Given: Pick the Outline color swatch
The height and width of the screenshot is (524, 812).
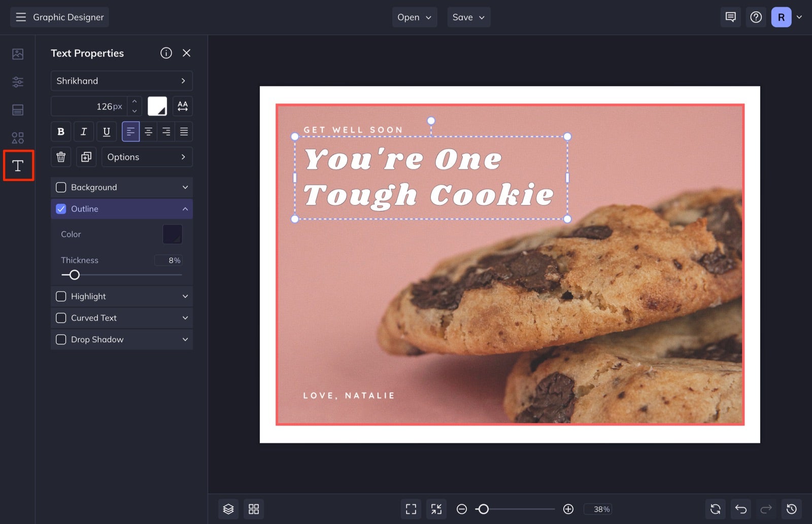Looking at the screenshot, I should click(x=173, y=234).
